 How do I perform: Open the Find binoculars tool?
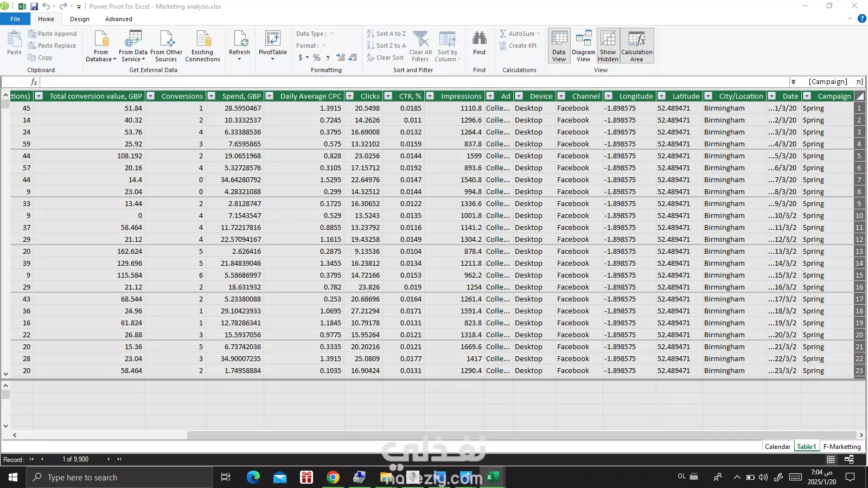(x=479, y=43)
